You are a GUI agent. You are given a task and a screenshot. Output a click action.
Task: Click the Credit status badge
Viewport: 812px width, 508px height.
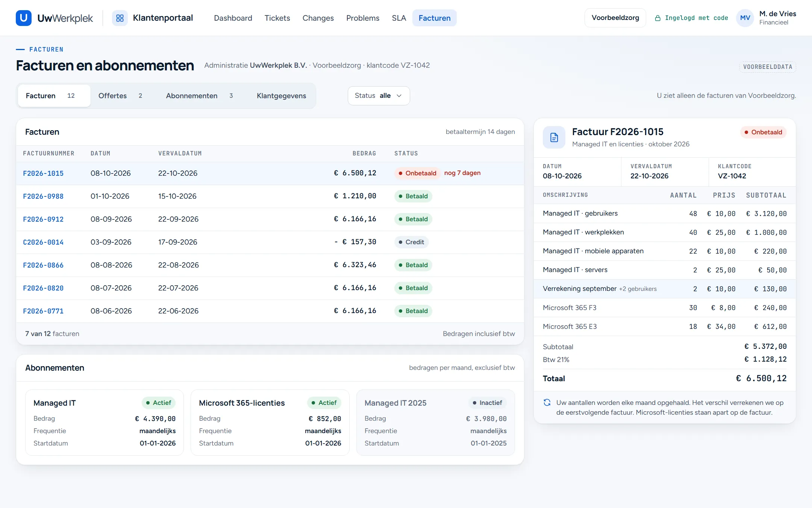(x=411, y=242)
